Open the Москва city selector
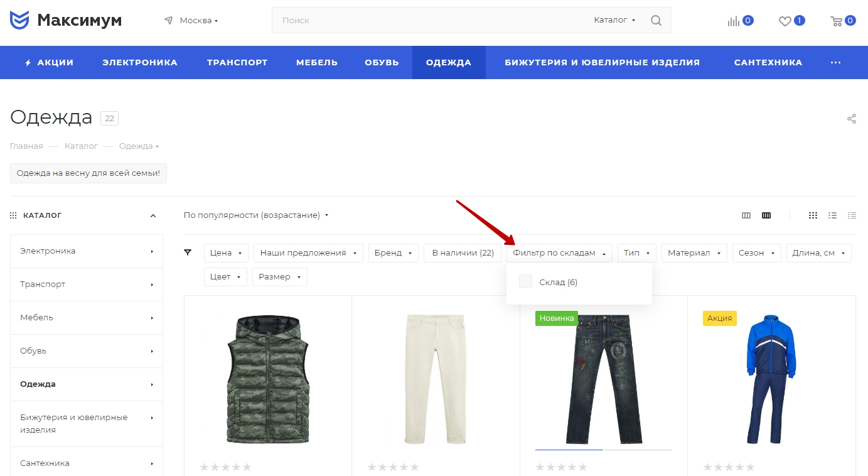The image size is (868, 476). point(199,20)
